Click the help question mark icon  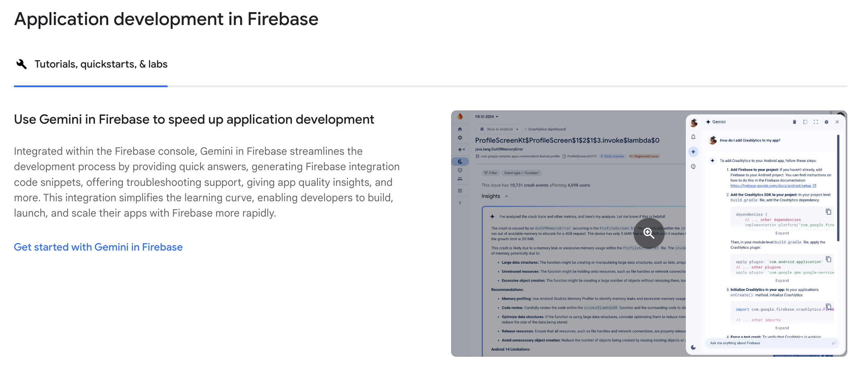pyautogui.click(x=693, y=167)
